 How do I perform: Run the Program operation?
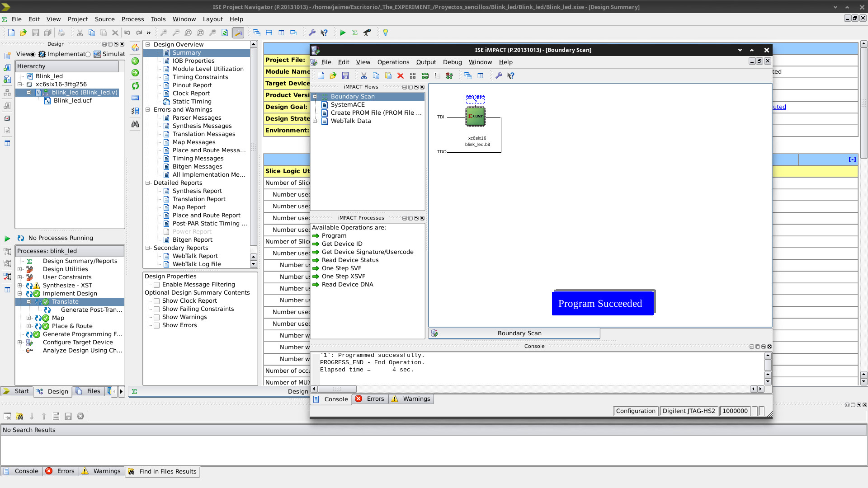click(x=334, y=236)
